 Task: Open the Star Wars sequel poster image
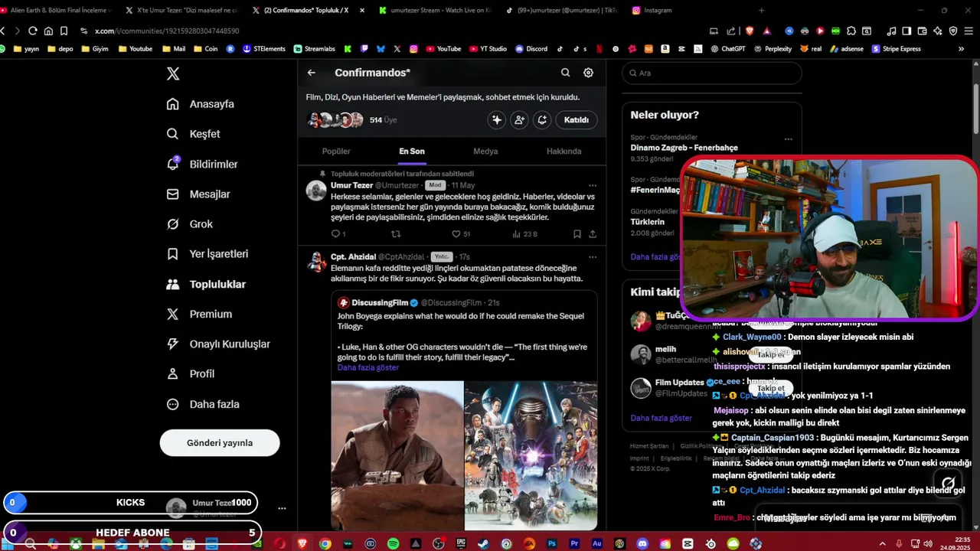tap(531, 455)
